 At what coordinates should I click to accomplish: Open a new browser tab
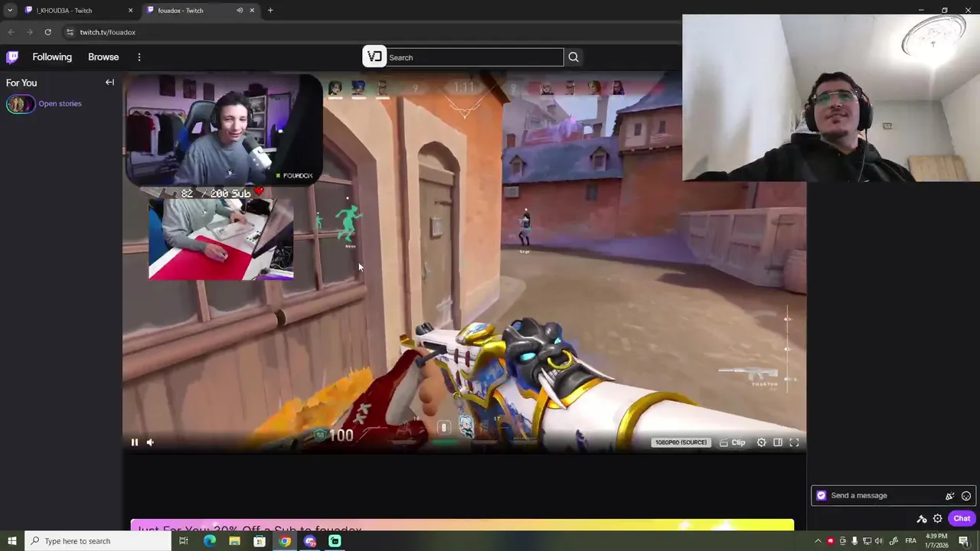point(270,10)
